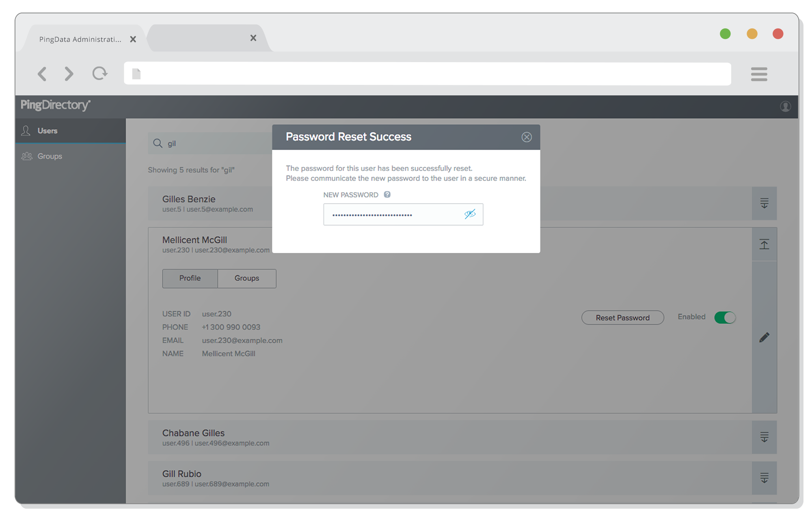Click the new password input field
812x518 pixels.
coord(392,214)
